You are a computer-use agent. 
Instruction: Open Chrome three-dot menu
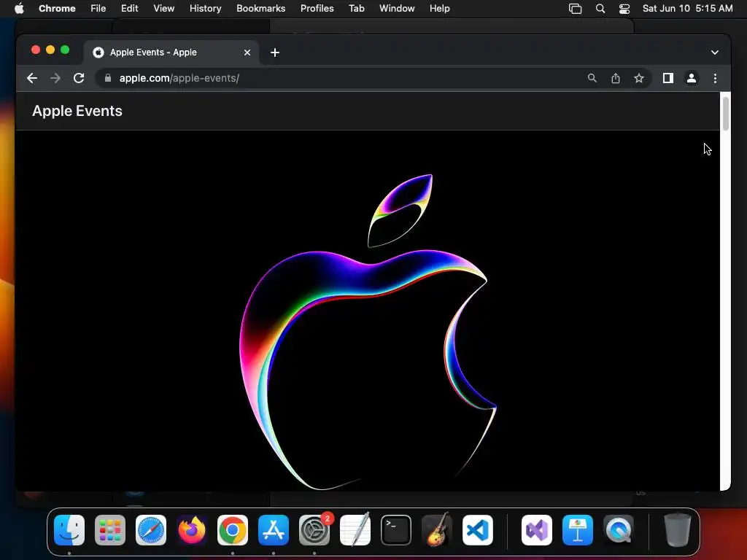click(x=715, y=78)
